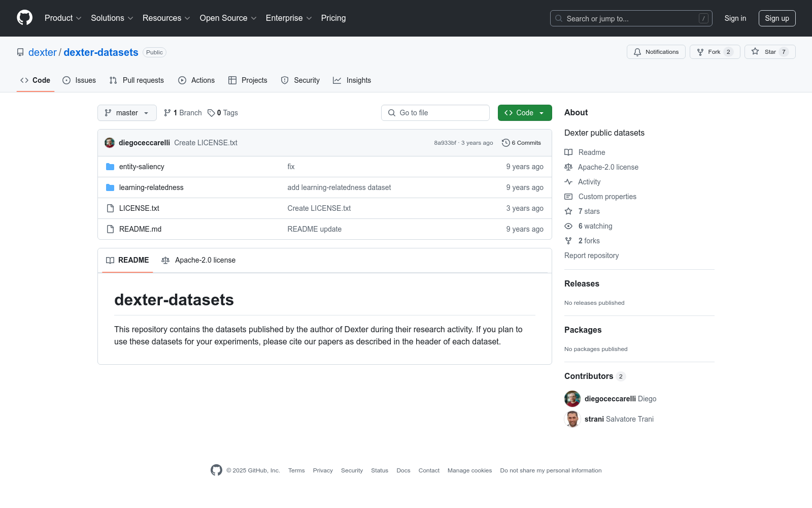Click the branch icon beside 1 Branch

coord(167,113)
